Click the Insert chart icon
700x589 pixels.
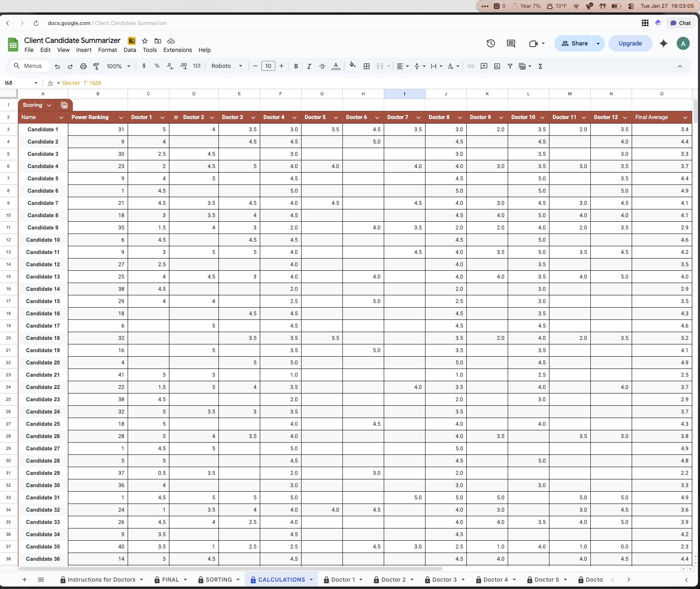click(x=497, y=66)
